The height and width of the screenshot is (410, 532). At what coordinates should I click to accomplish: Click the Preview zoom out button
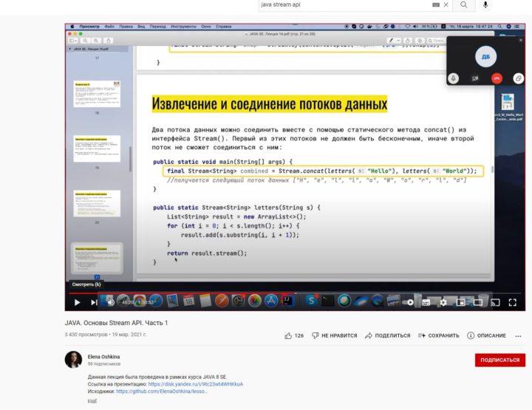point(85,41)
